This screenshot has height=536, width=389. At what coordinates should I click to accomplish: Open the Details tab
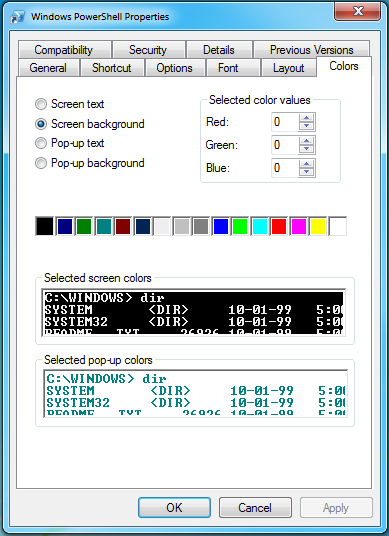click(x=219, y=50)
